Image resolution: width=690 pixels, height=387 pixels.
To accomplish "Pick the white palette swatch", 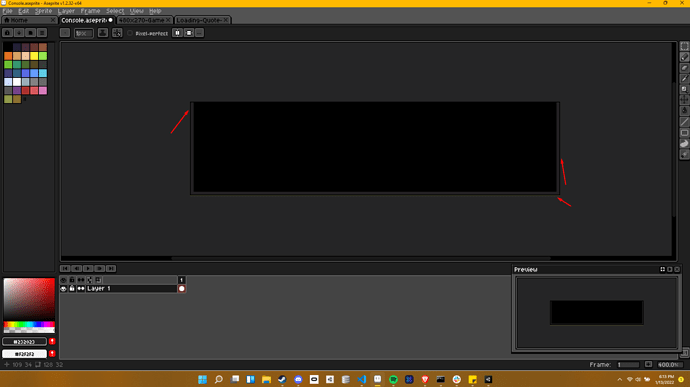I will (x=17, y=82).
